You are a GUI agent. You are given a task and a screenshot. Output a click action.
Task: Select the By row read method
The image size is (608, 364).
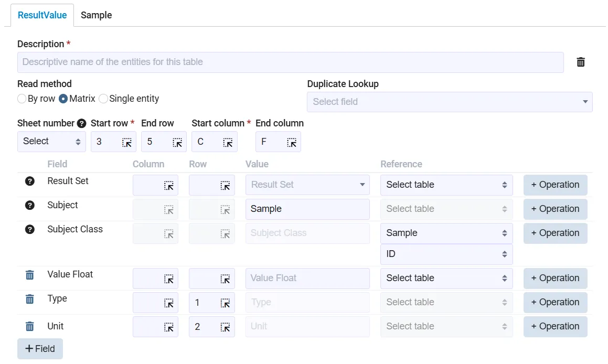(22, 99)
